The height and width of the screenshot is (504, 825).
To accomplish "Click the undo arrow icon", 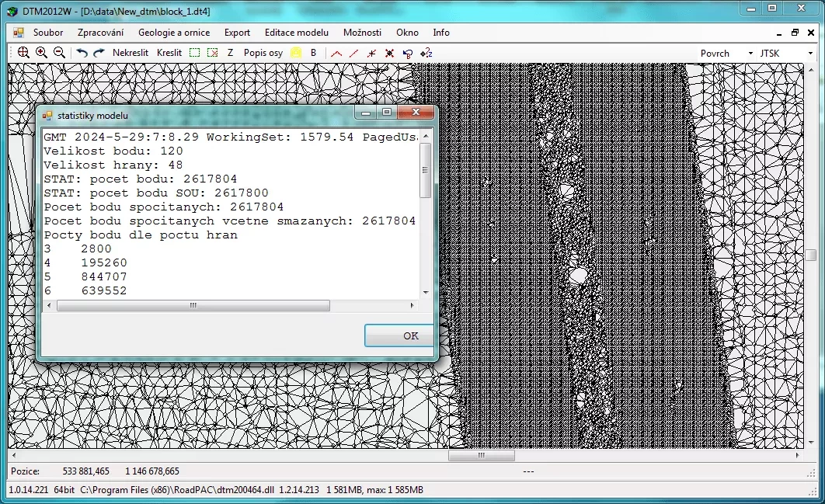I will pos(82,53).
